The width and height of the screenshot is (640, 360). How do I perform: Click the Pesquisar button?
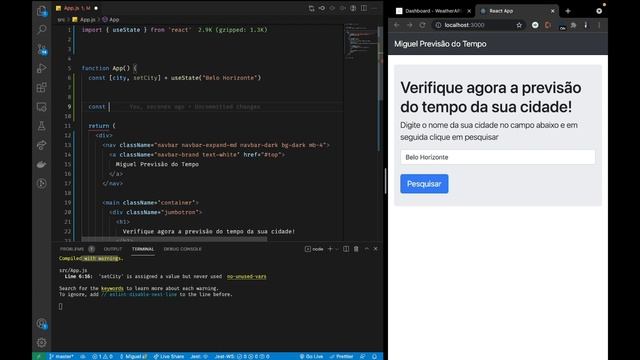pyautogui.click(x=424, y=184)
